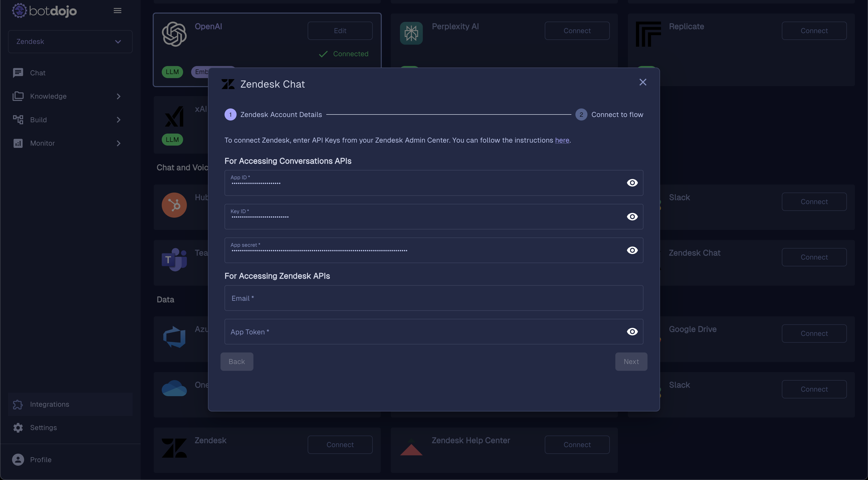Click the Key ID input field

[434, 217]
